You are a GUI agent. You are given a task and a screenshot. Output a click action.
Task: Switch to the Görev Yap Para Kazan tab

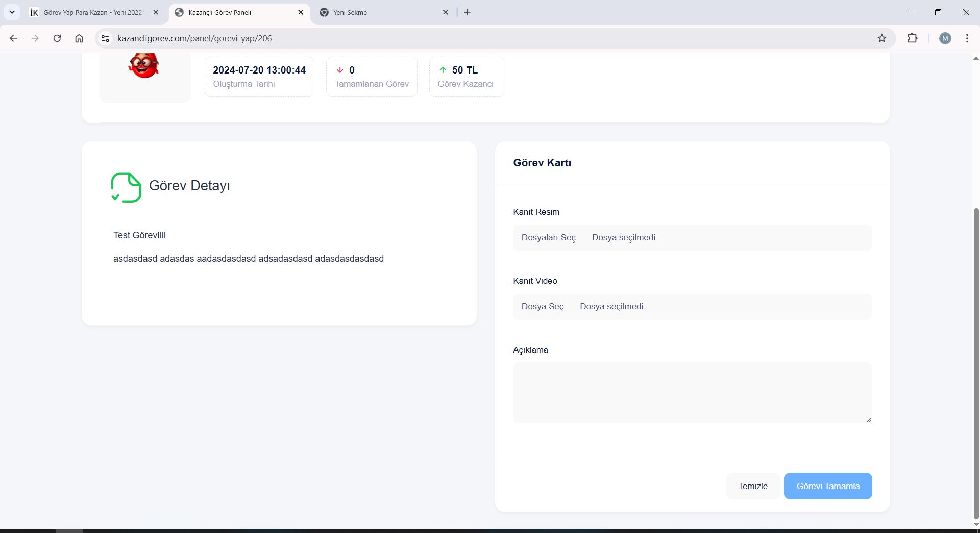tap(92, 12)
